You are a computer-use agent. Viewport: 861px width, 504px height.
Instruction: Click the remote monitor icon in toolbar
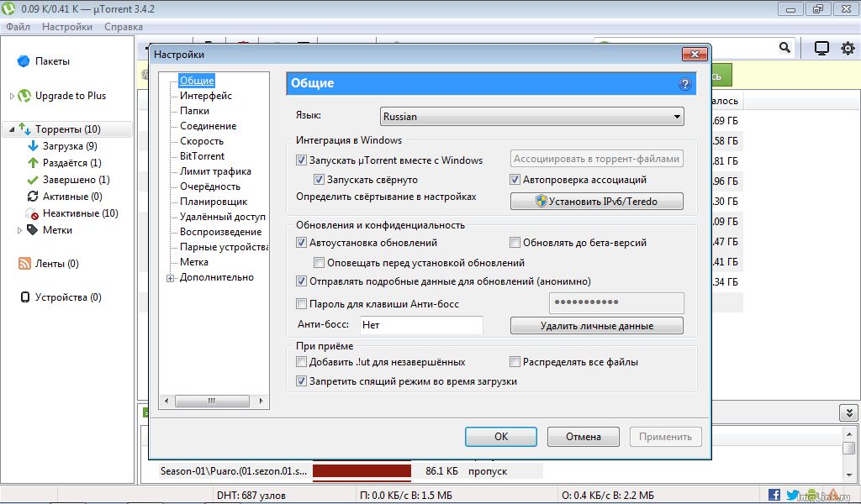(x=821, y=48)
